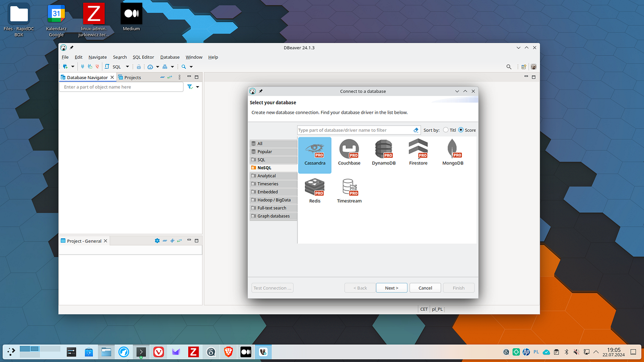This screenshot has height=362, width=644.
Task: Switch sorting to Title
Action: (x=446, y=130)
